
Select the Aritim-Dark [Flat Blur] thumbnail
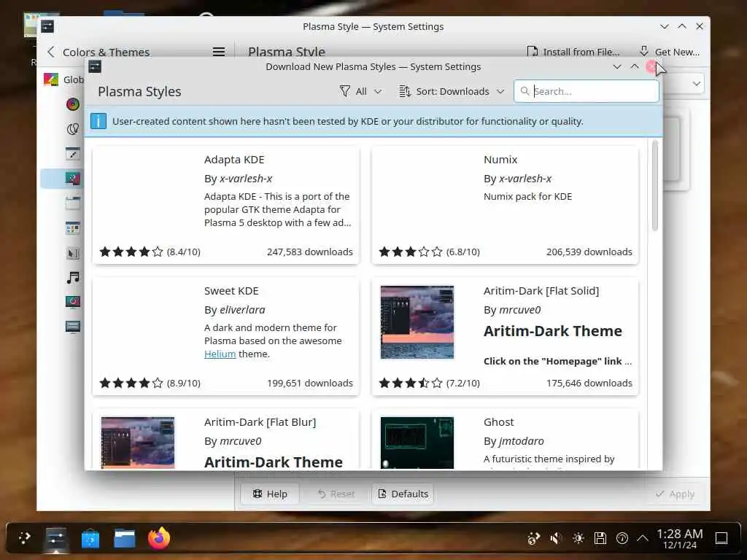click(138, 443)
